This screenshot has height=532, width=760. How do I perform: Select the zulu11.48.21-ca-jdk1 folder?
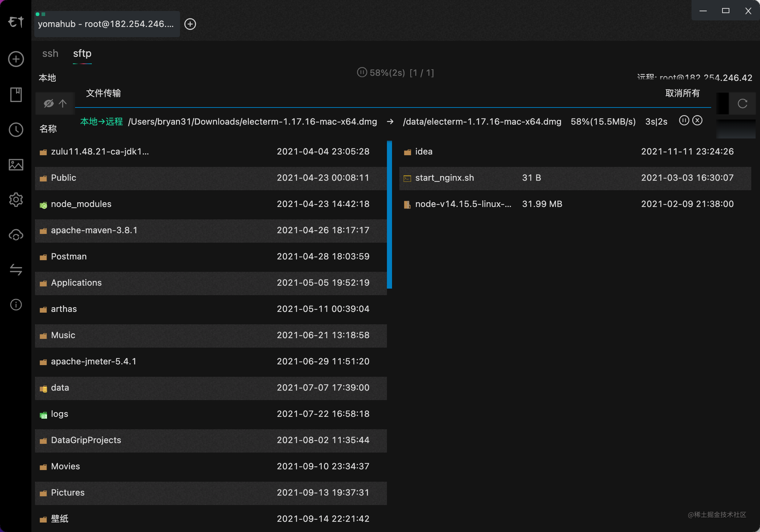click(211, 152)
